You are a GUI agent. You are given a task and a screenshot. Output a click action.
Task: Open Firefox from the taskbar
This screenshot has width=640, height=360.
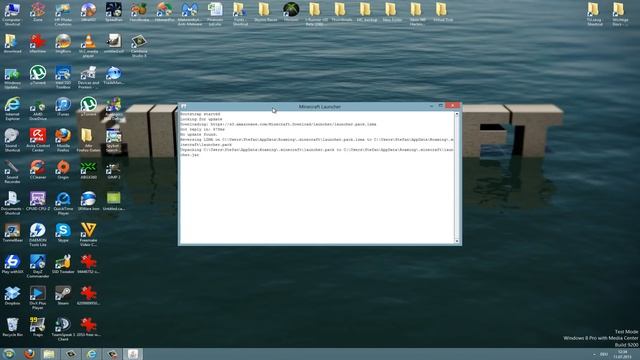29,353
